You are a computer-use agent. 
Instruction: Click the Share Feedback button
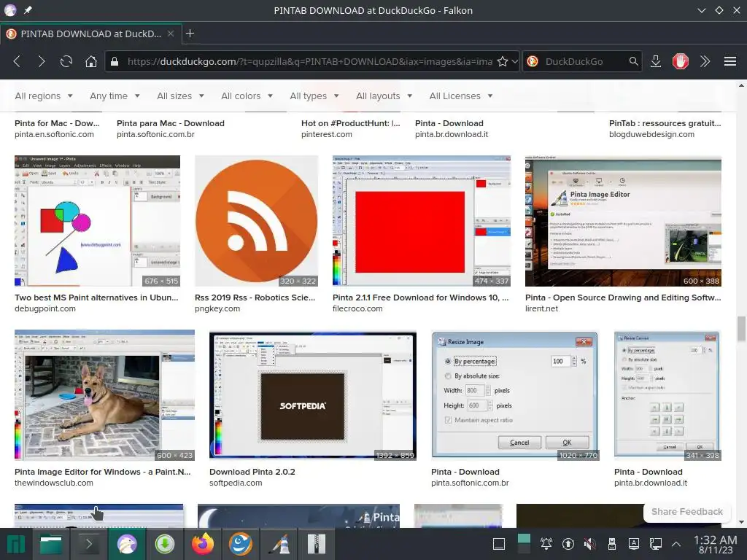coord(687,511)
